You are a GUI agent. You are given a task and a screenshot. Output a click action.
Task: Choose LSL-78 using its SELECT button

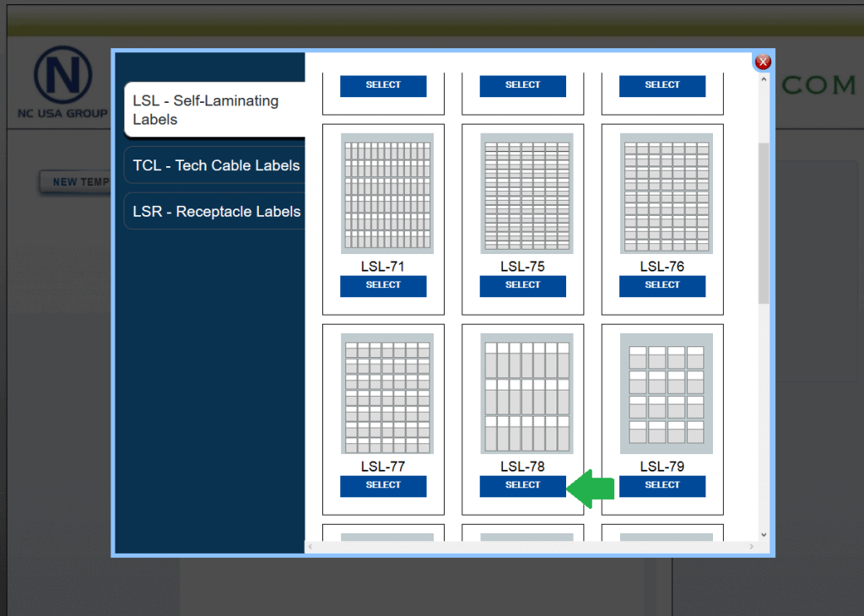pos(522,485)
